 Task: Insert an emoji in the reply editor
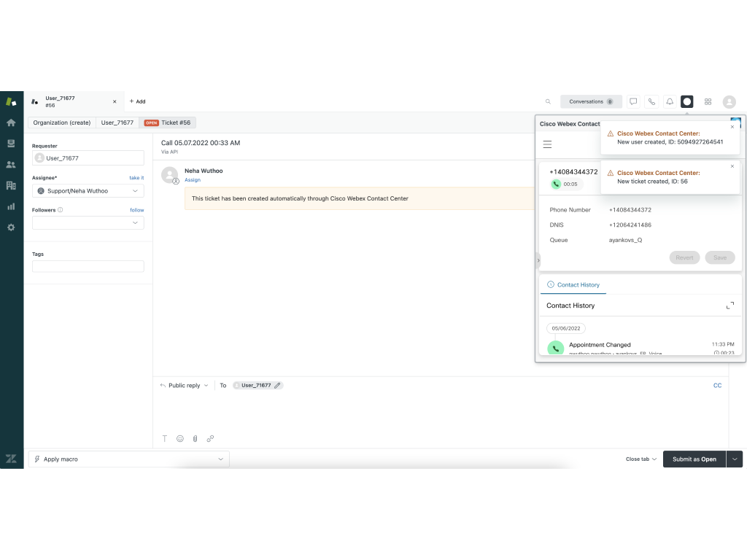click(179, 438)
